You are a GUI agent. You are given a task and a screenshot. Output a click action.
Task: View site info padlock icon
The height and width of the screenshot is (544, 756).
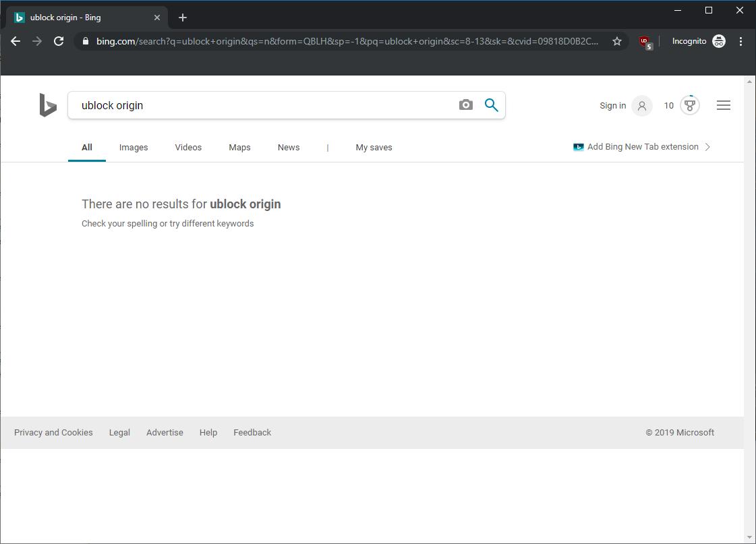click(86, 41)
